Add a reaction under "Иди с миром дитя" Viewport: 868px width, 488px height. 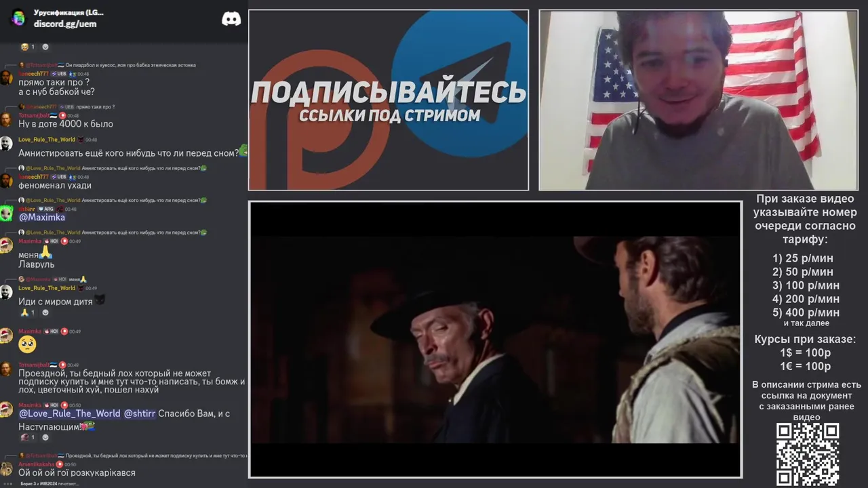(x=45, y=312)
